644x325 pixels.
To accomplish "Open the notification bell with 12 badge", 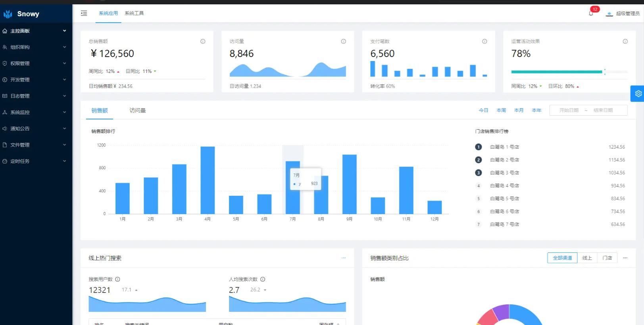I will [x=591, y=13].
